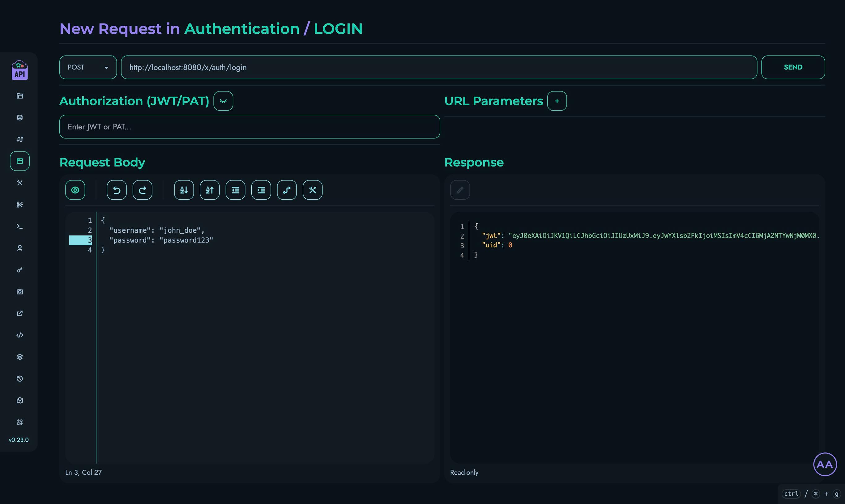The height and width of the screenshot is (504, 845).
Task: Open the folder icon in the sidebar
Action: coord(20,96)
